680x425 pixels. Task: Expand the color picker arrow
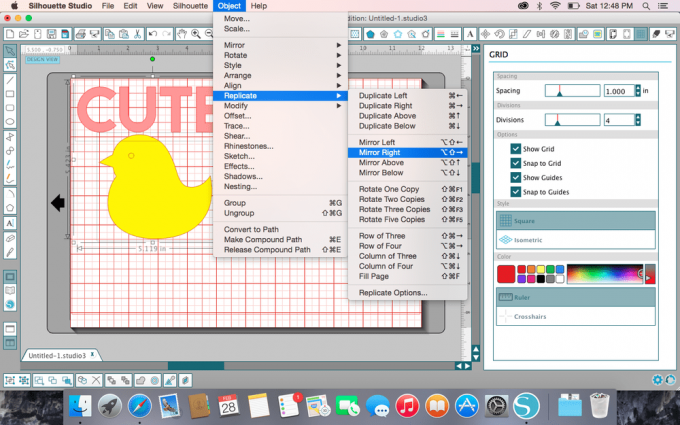(650, 273)
